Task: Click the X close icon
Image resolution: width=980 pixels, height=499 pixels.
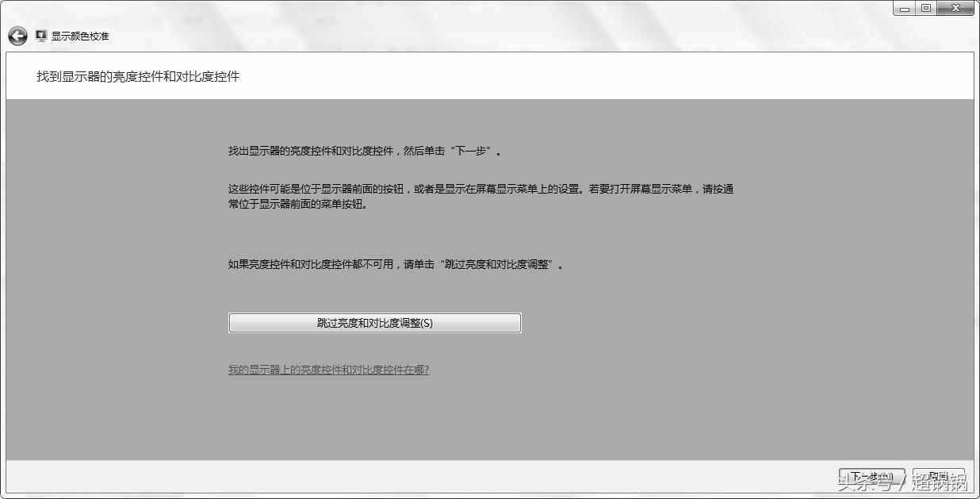Action: [x=953, y=8]
